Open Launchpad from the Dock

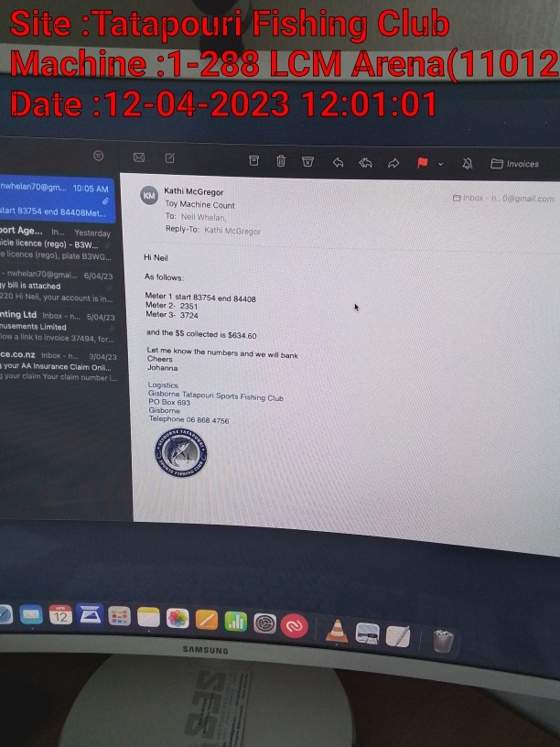click(x=119, y=617)
